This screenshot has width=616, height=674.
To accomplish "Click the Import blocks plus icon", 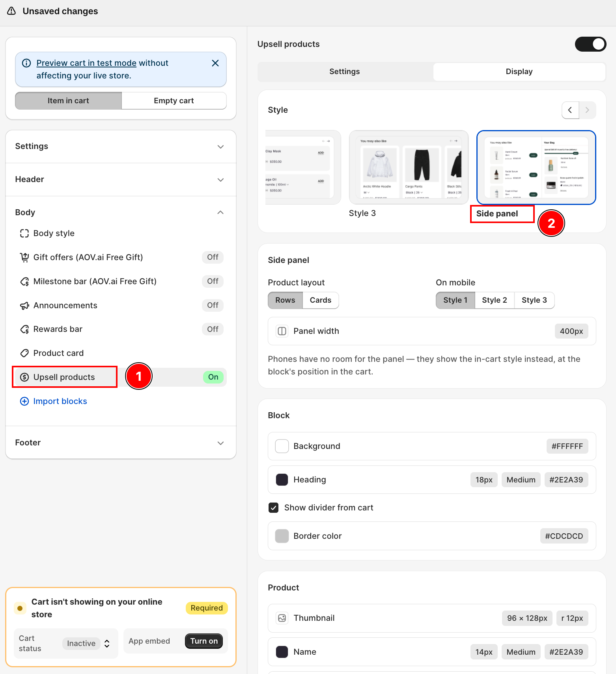I will point(24,401).
